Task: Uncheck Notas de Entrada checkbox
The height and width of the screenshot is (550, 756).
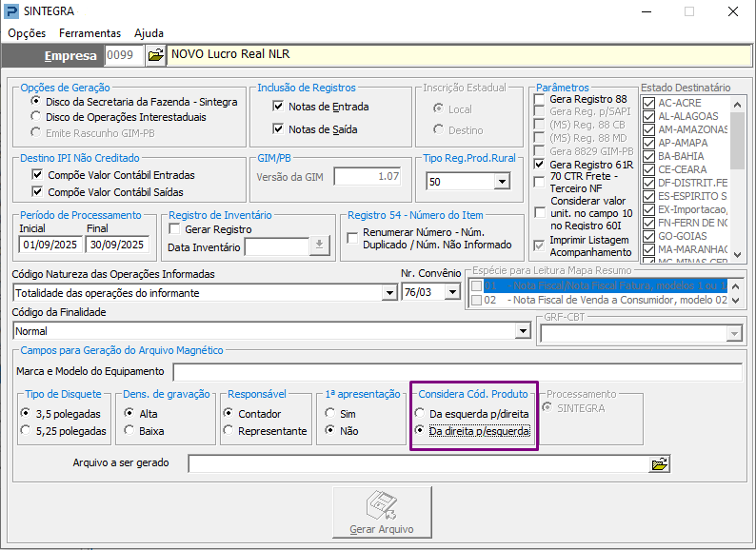Action: [279, 107]
